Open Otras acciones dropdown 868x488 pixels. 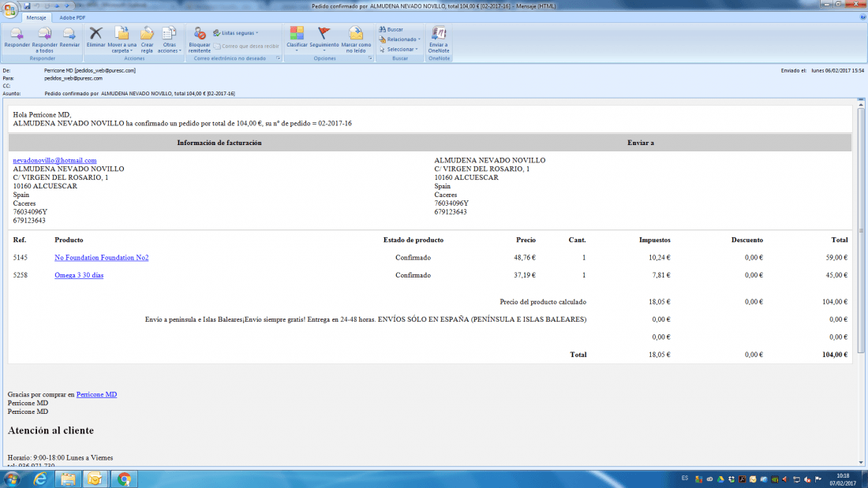coord(169,39)
